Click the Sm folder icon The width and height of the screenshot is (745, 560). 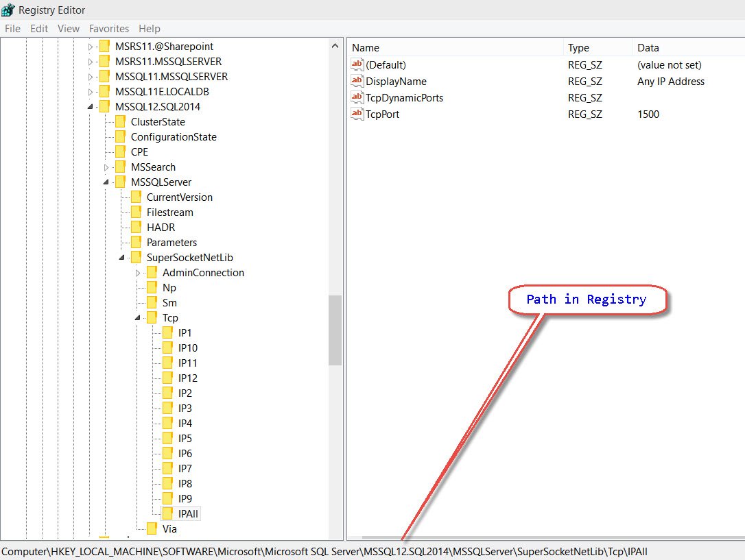click(152, 303)
